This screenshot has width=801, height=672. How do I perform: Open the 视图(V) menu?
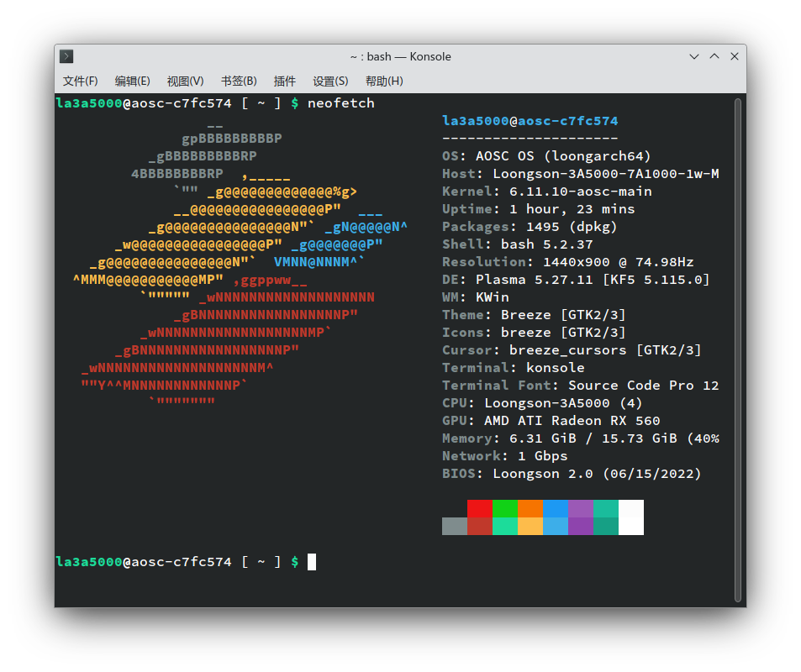tap(186, 81)
